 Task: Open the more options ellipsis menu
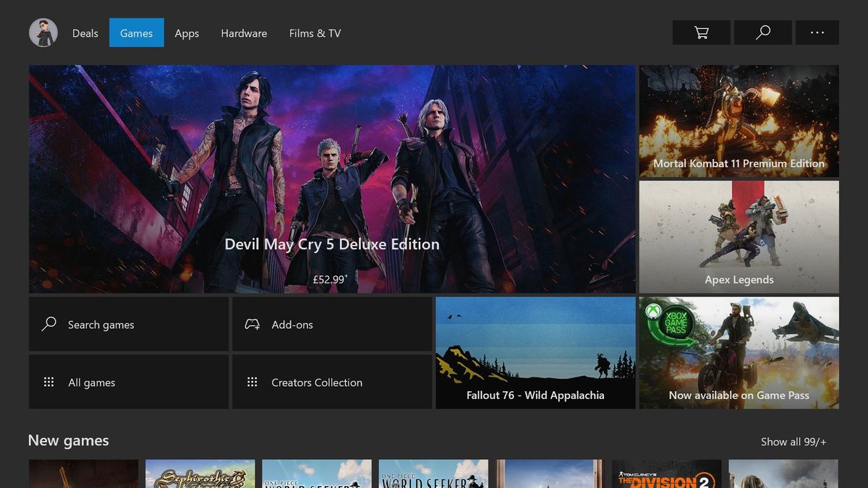(x=817, y=33)
